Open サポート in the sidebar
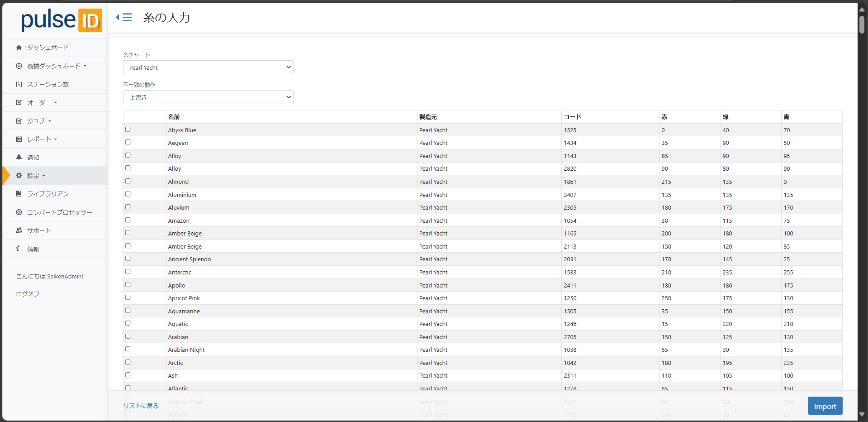Image resolution: width=868 pixels, height=422 pixels. [39, 230]
